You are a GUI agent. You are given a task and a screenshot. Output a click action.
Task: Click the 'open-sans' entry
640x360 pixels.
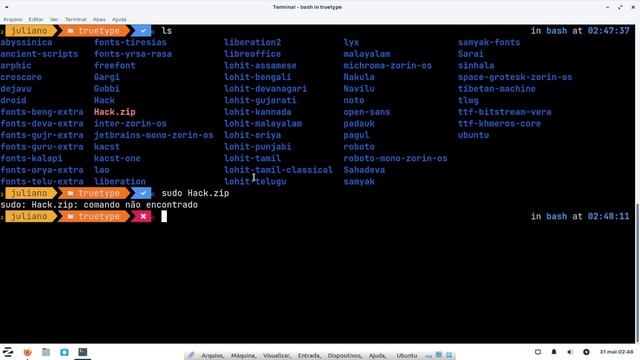(367, 112)
